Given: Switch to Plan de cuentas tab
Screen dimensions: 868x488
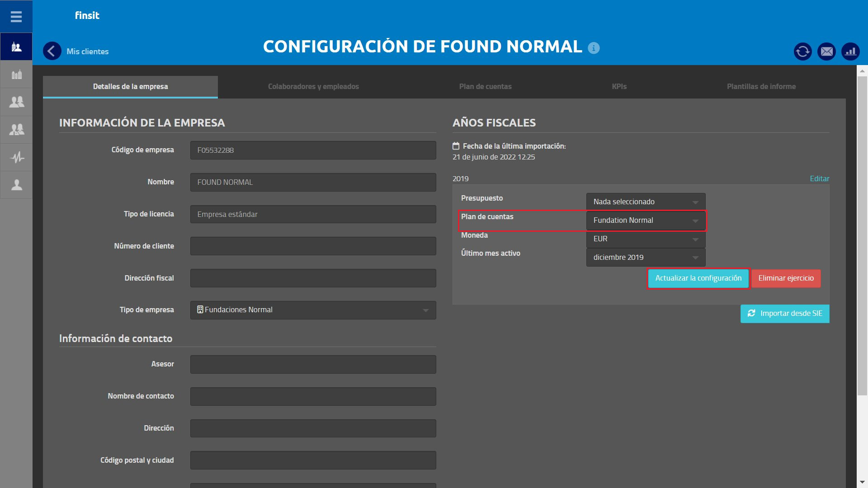Looking at the screenshot, I should (485, 86).
